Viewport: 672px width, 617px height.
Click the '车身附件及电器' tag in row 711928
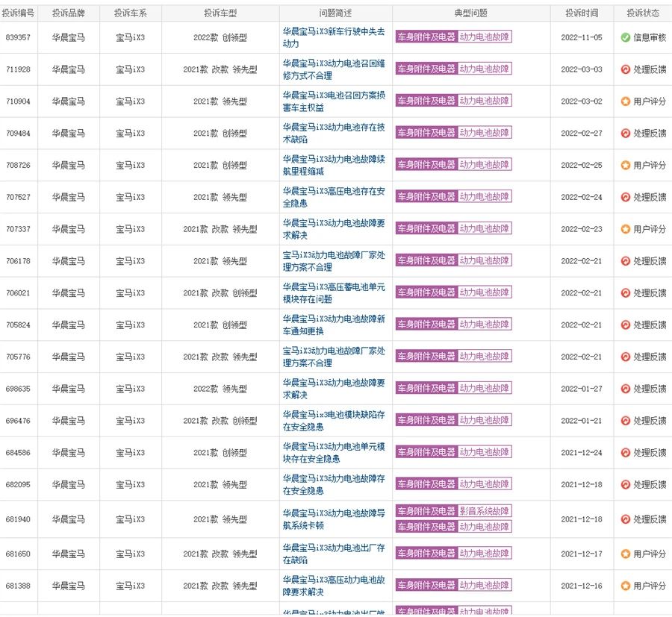[426, 69]
